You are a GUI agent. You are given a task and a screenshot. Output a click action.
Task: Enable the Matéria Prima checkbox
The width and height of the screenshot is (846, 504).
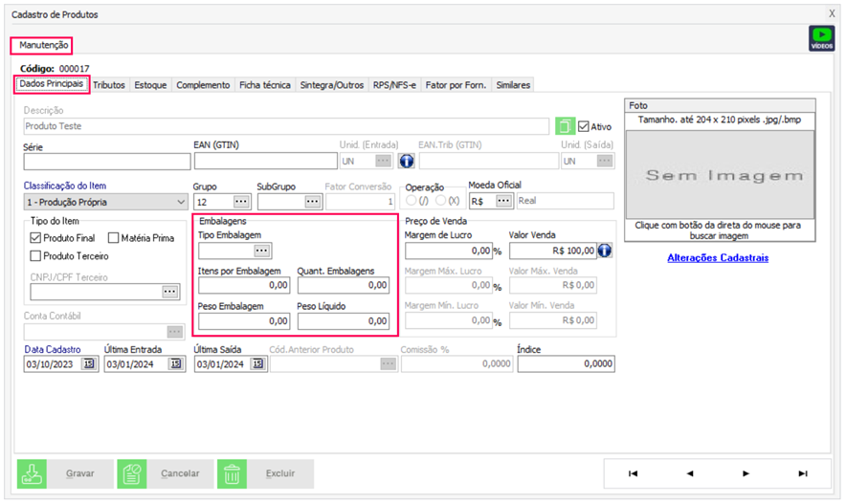[x=113, y=237]
